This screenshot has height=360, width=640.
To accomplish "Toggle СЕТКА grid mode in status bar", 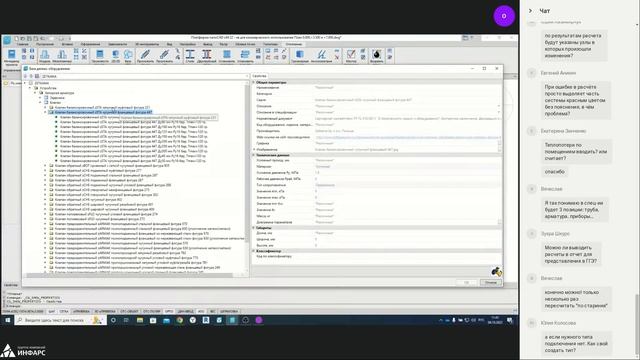I will (x=64, y=311).
